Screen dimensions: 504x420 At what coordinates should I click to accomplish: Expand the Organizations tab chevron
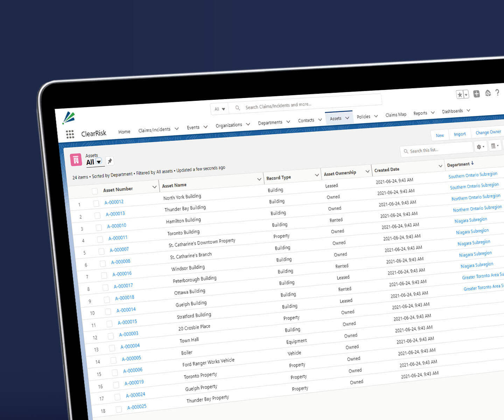[x=248, y=124]
